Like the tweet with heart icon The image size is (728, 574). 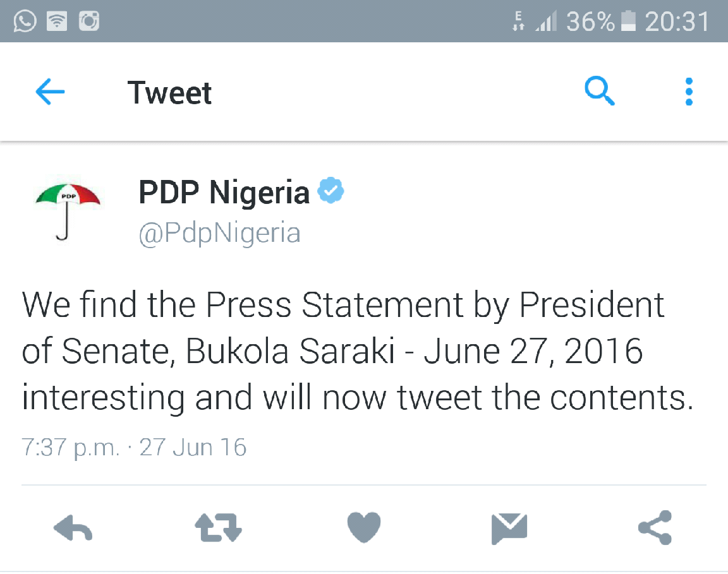tap(364, 527)
